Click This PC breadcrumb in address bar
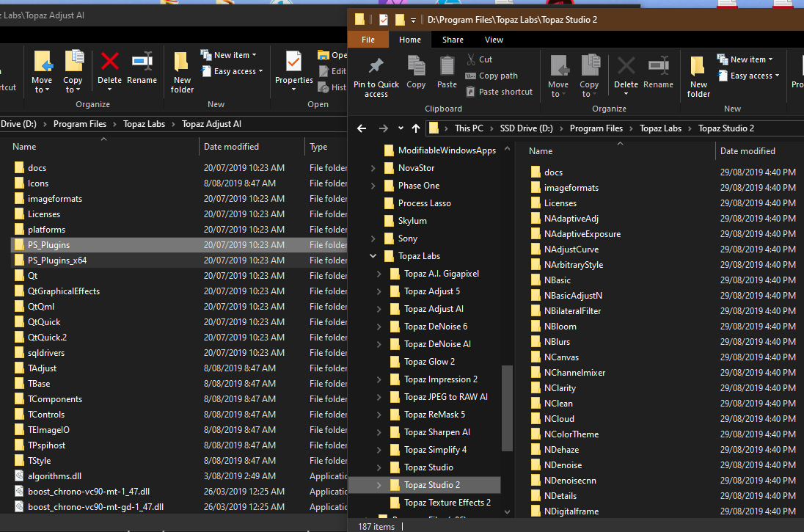Image resolution: width=804 pixels, height=532 pixels. [x=469, y=128]
